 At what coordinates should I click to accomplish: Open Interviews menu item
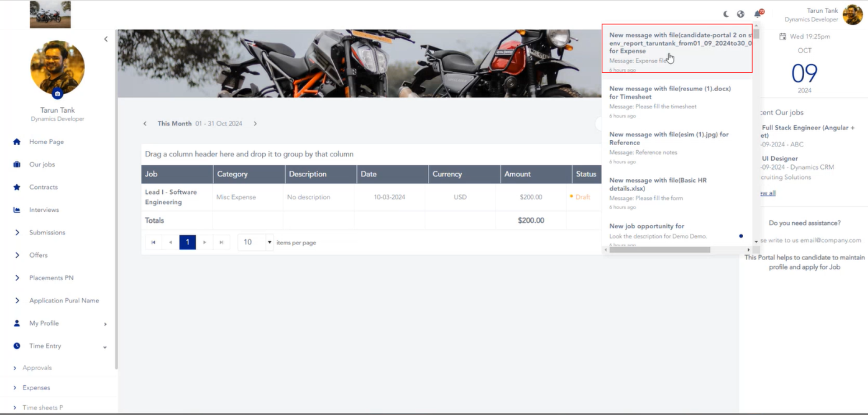[x=44, y=210]
